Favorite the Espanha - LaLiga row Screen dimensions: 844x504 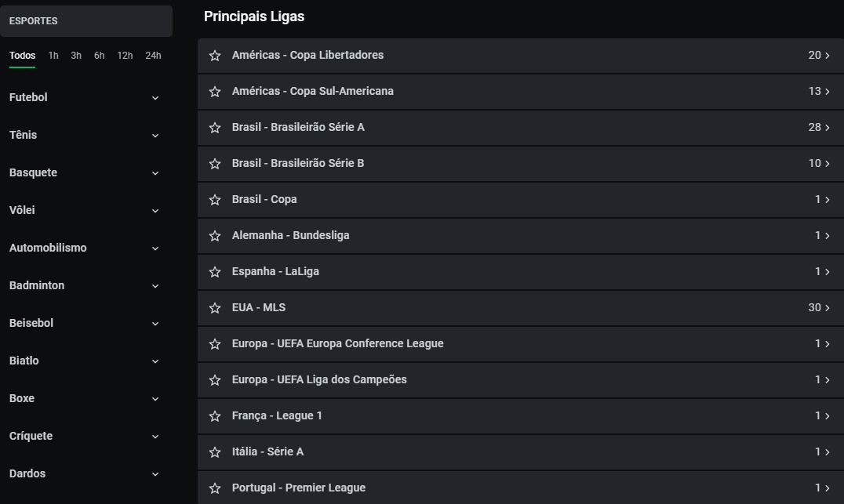click(x=215, y=272)
